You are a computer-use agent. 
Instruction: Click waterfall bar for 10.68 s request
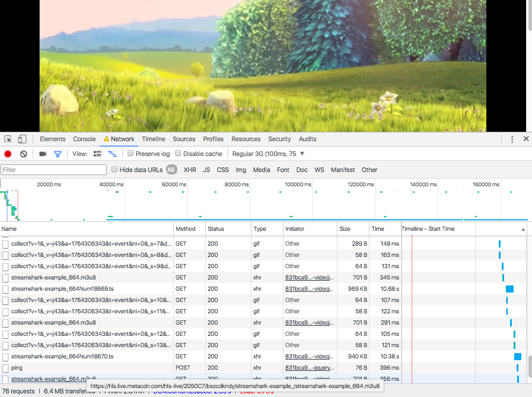pyautogui.click(x=509, y=289)
